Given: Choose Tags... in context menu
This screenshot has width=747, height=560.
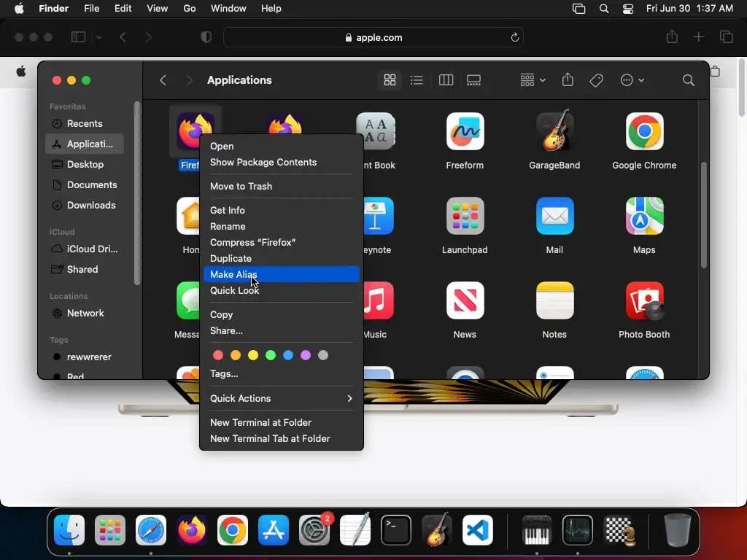Looking at the screenshot, I should (281, 374).
